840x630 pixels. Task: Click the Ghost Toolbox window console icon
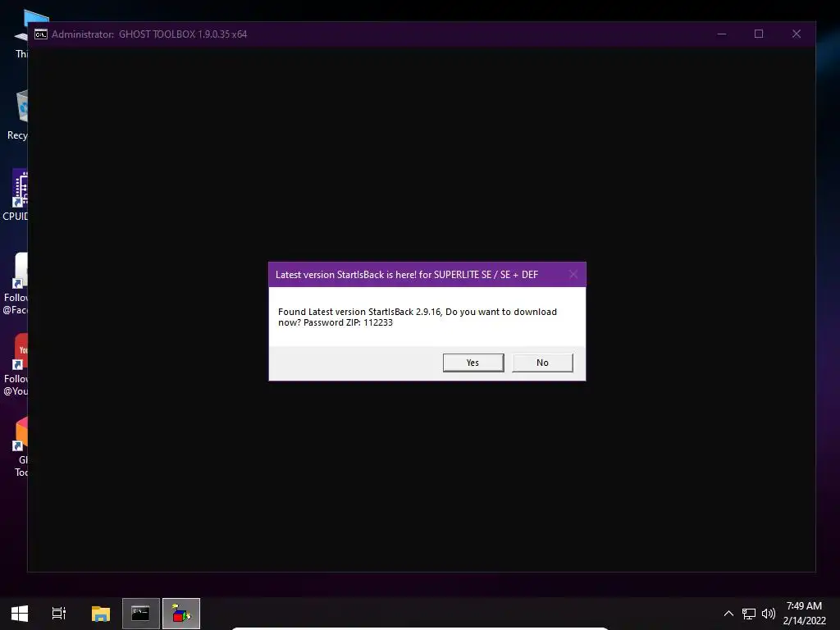coord(41,34)
